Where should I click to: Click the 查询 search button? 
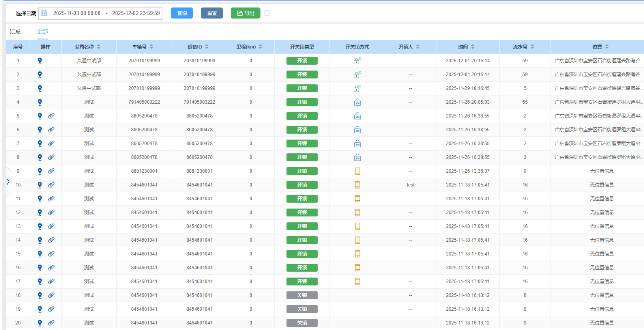[x=182, y=13]
